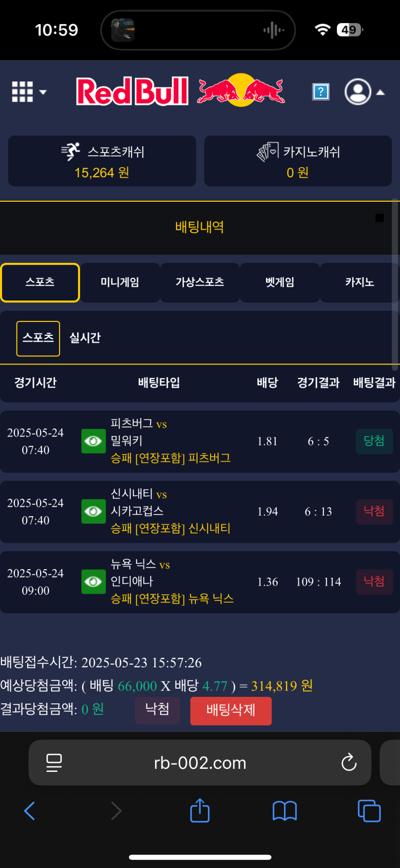Open the question mark help icon
Screen dimensions: 400x868
320,92
